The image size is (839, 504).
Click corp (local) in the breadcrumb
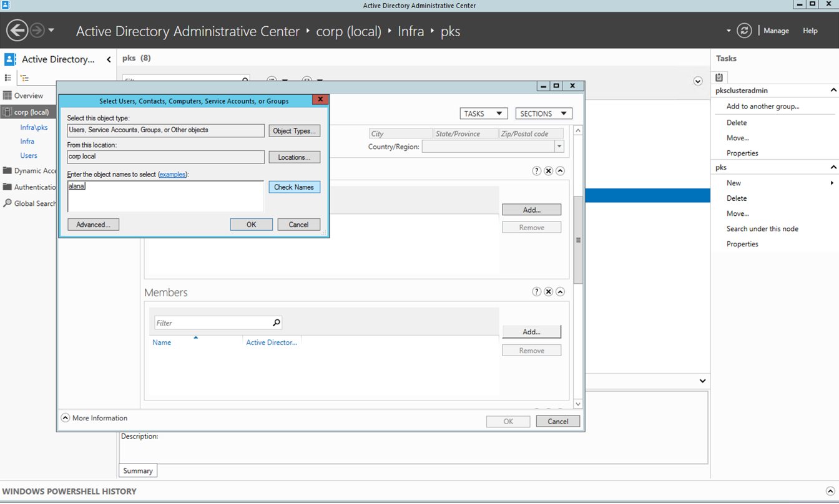point(348,31)
